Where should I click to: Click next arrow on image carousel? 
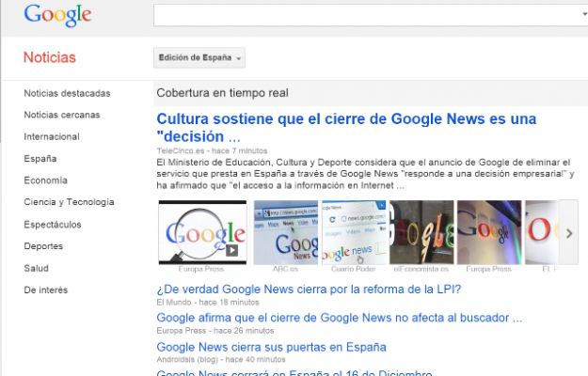[x=569, y=233]
